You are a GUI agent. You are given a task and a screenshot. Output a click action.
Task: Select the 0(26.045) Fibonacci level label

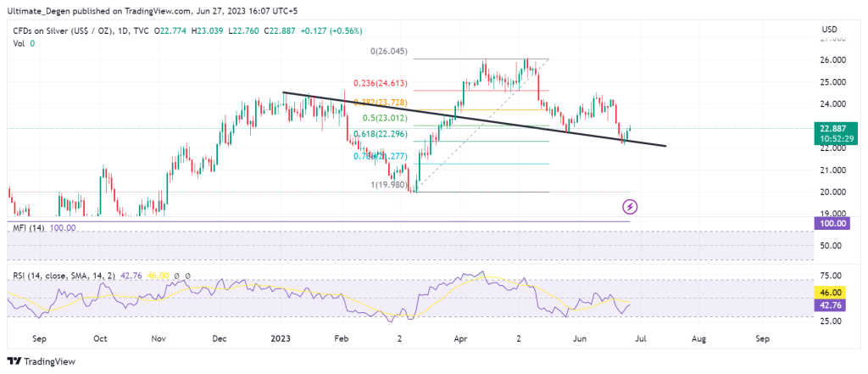(x=388, y=52)
